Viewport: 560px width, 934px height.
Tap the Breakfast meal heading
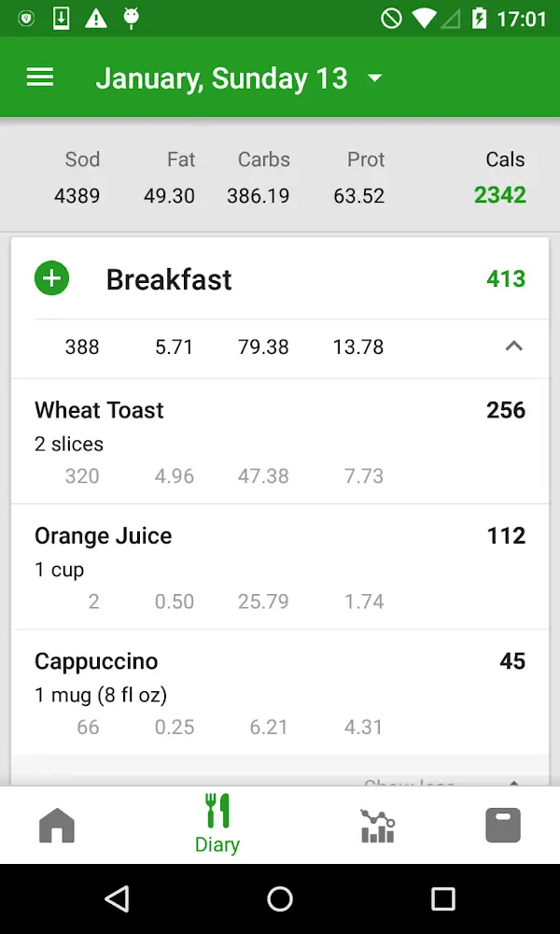click(x=169, y=279)
